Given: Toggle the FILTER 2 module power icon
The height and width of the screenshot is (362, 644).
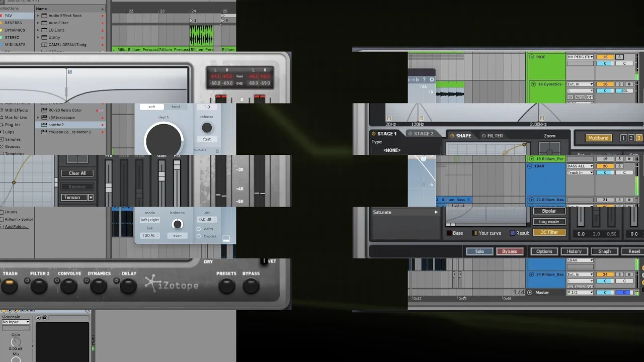Looking at the screenshot, I should pyautogui.click(x=28, y=281).
